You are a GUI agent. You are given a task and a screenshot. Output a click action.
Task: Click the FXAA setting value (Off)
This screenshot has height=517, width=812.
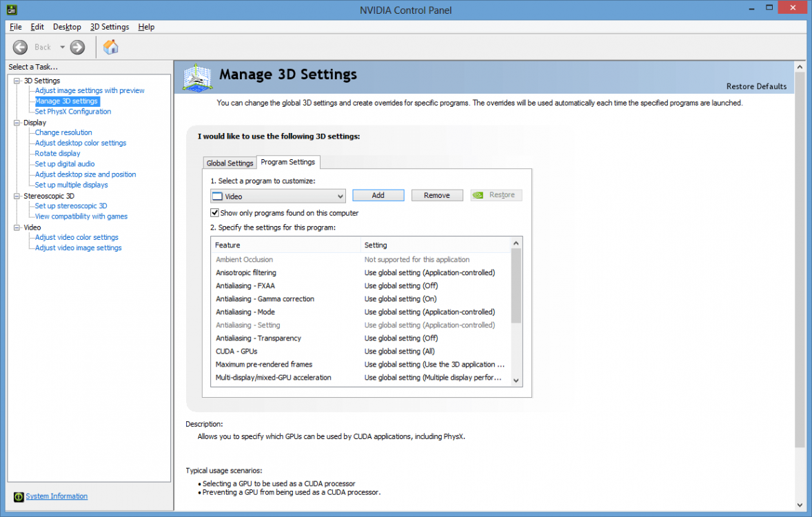click(400, 286)
